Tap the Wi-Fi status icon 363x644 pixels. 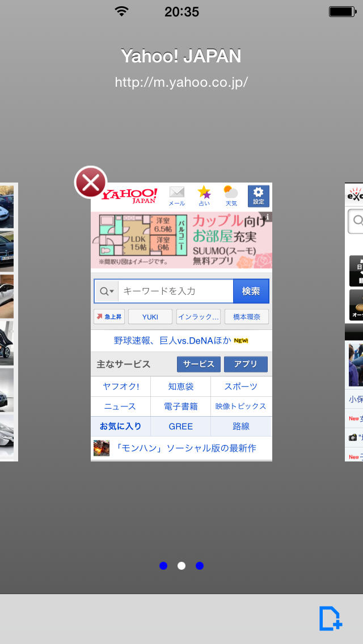(122, 11)
